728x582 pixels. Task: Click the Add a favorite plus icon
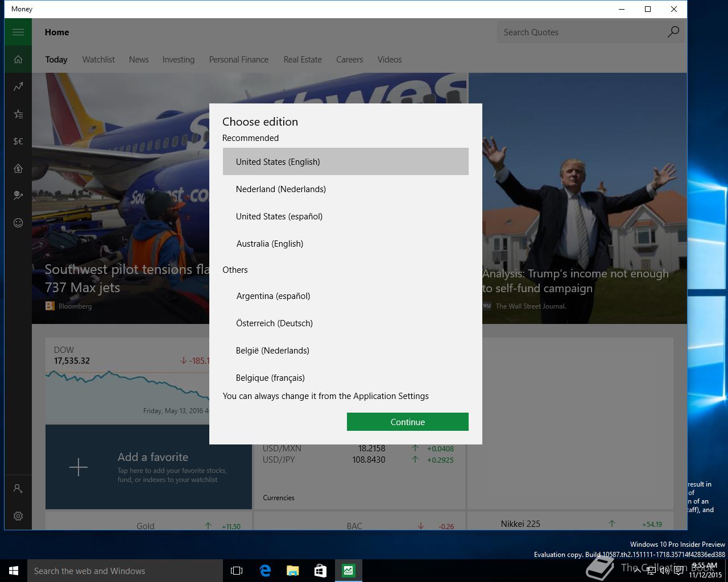click(x=78, y=467)
